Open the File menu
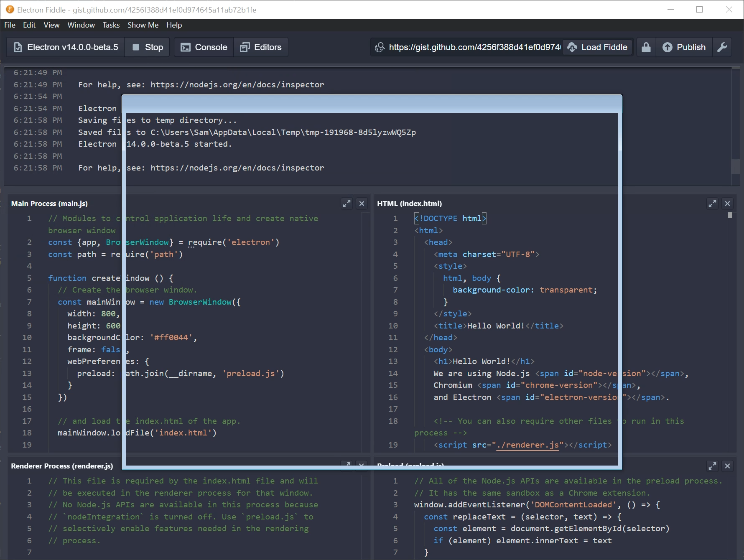The height and width of the screenshot is (560, 744). pos(10,25)
